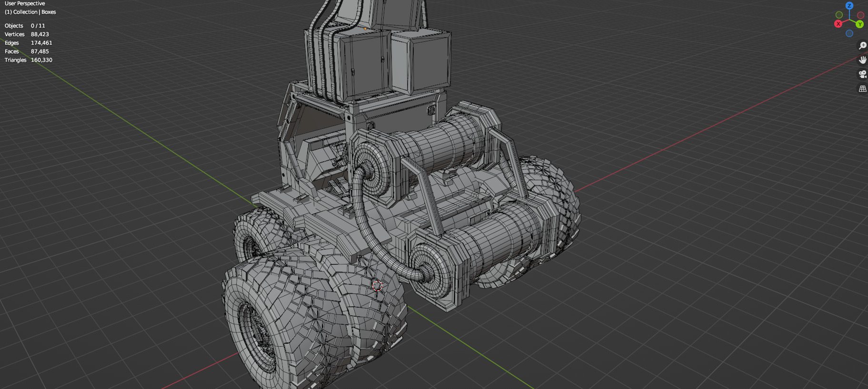
Task: Toggle perspective/orthographic grid icon
Action: pos(862,89)
